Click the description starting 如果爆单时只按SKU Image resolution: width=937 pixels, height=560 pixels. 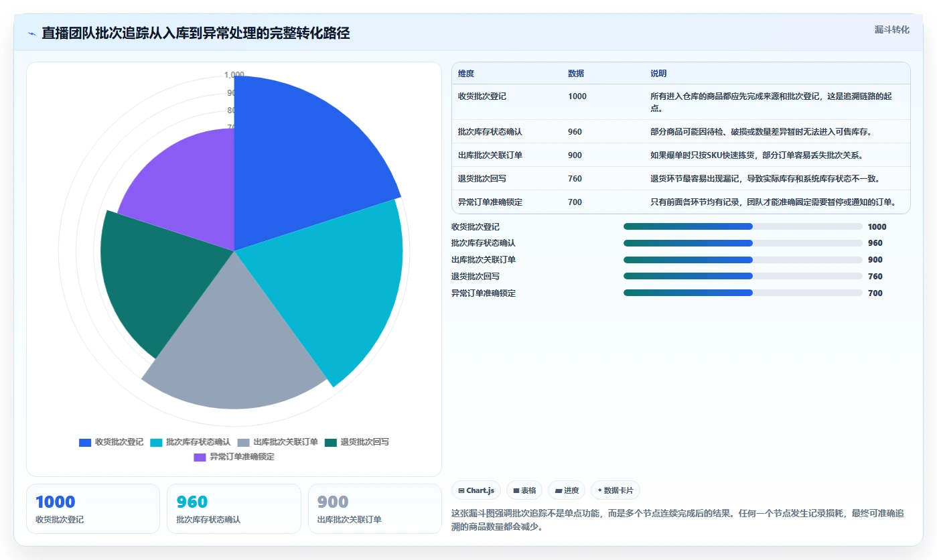coord(757,155)
